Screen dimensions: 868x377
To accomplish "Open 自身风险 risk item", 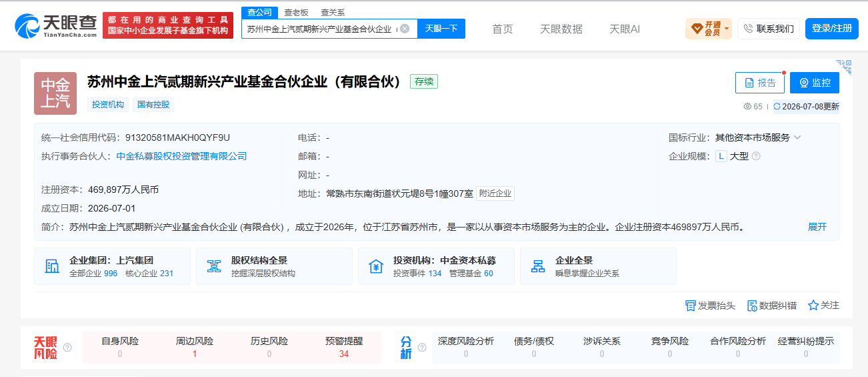I will [x=120, y=347].
